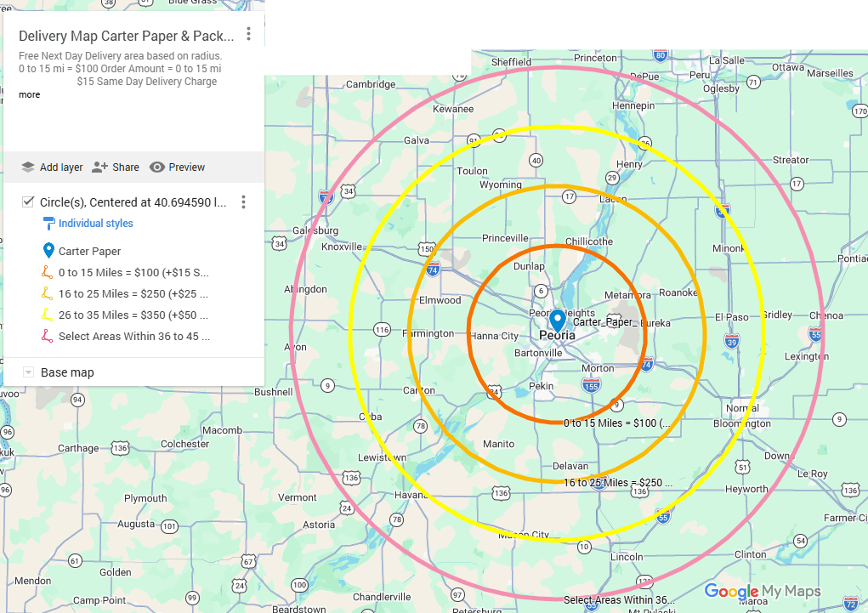Select the '0 to 15 Miles = $100' item

click(133, 272)
